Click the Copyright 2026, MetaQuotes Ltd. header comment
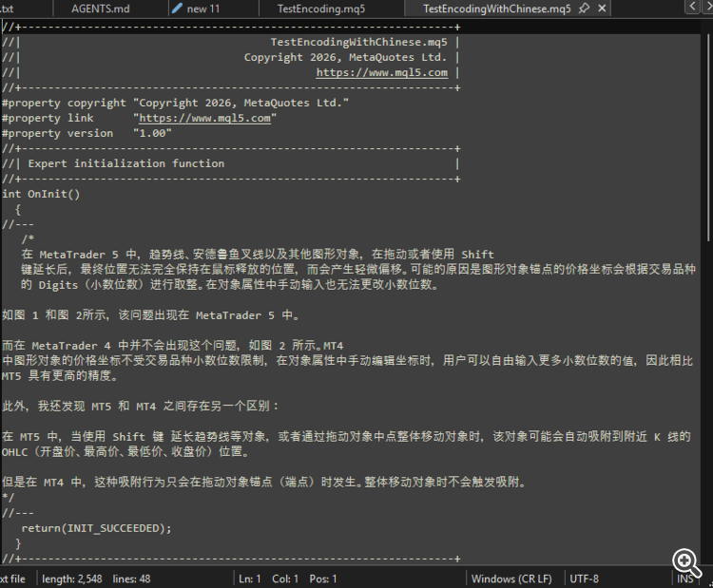The width and height of the screenshot is (713, 588). [346, 57]
